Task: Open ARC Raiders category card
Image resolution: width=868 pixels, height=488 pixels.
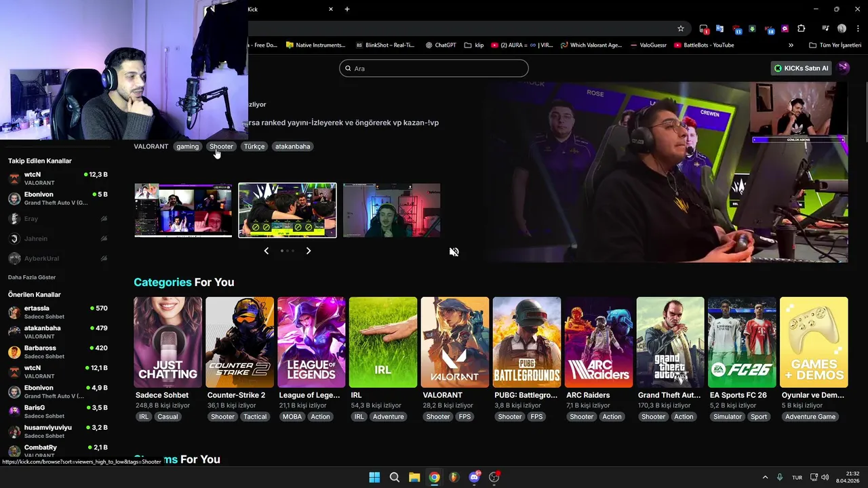Action: [x=599, y=342]
